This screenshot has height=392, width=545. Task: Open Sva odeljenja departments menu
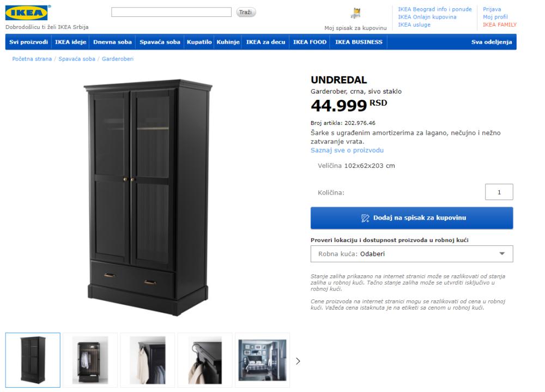pyautogui.click(x=492, y=42)
